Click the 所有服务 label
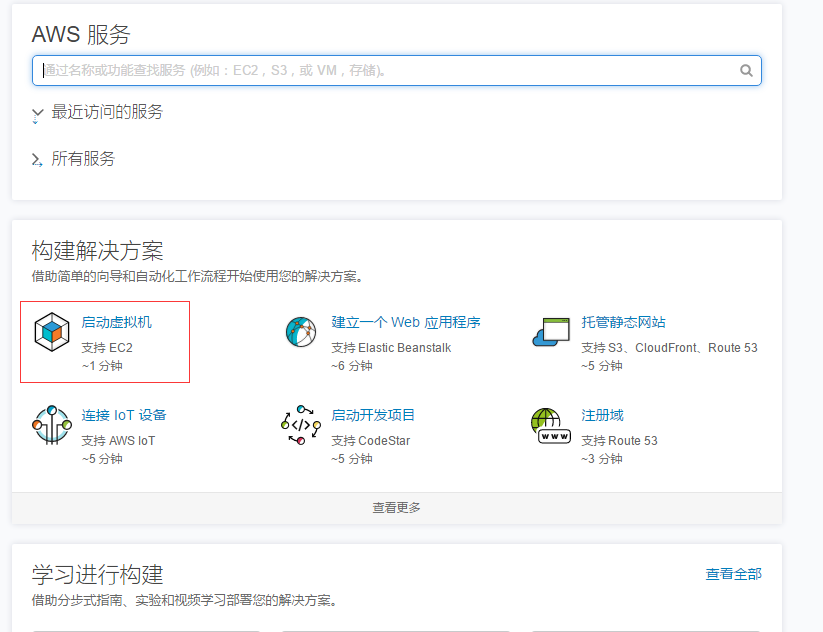Image resolution: width=823 pixels, height=632 pixels. (83, 159)
